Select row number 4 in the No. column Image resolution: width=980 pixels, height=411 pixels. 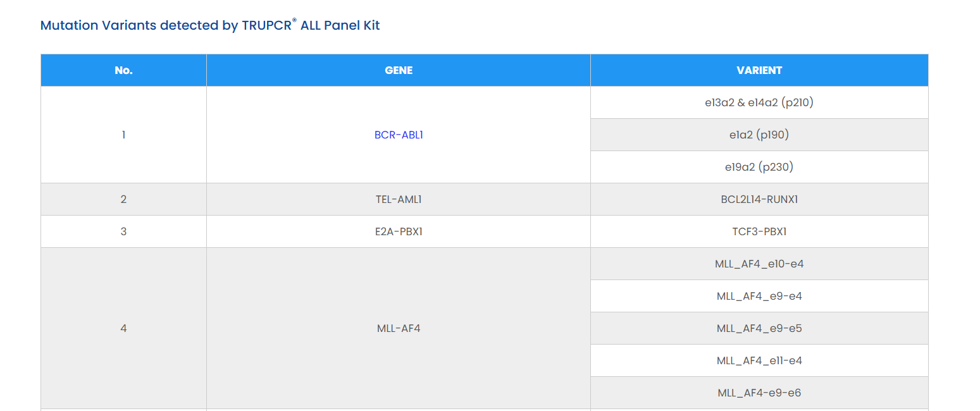[x=123, y=328]
